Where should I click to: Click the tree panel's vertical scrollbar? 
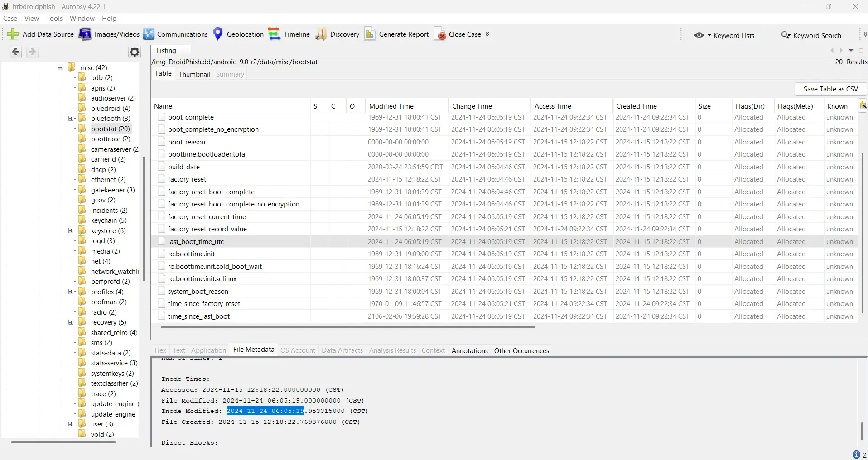pyautogui.click(x=143, y=219)
